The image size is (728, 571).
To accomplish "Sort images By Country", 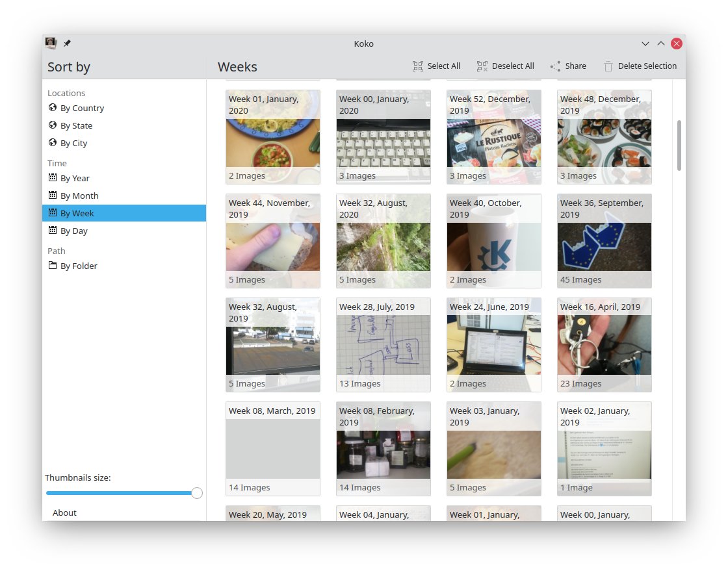I will point(124,108).
